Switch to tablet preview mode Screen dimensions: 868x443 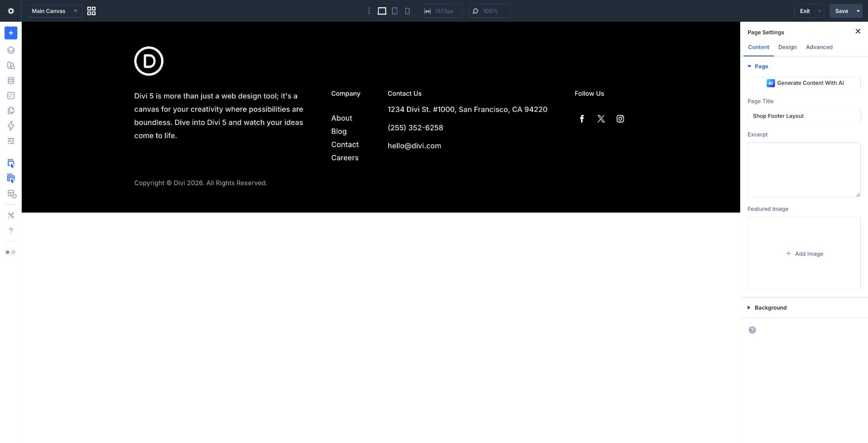394,11
